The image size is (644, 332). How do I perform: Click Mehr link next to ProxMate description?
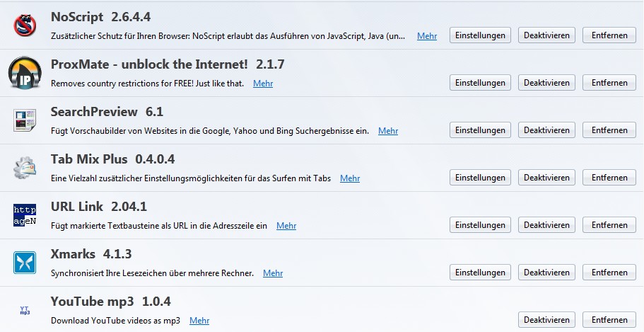[x=263, y=84]
